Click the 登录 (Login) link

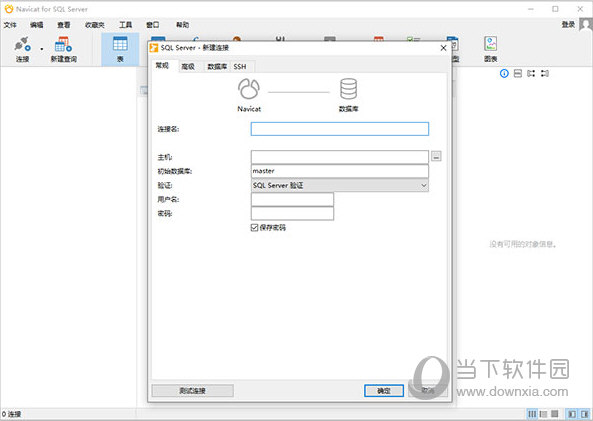coord(568,25)
